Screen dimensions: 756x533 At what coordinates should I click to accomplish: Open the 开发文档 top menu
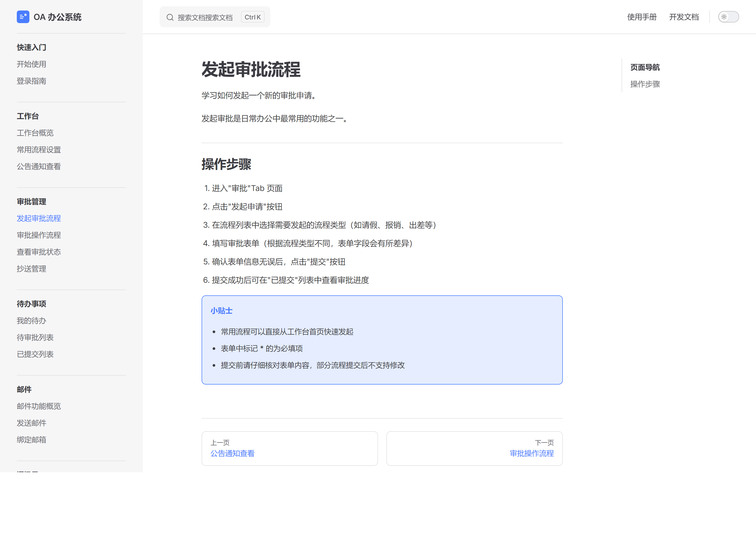(684, 17)
